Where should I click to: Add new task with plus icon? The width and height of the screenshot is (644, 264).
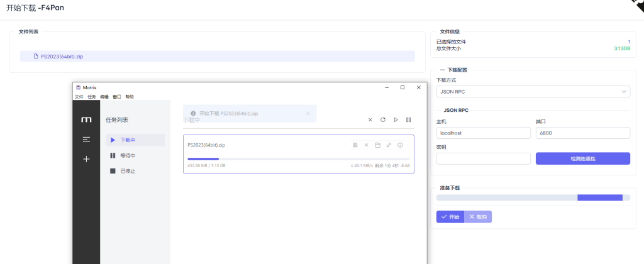pyautogui.click(x=86, y=159)
